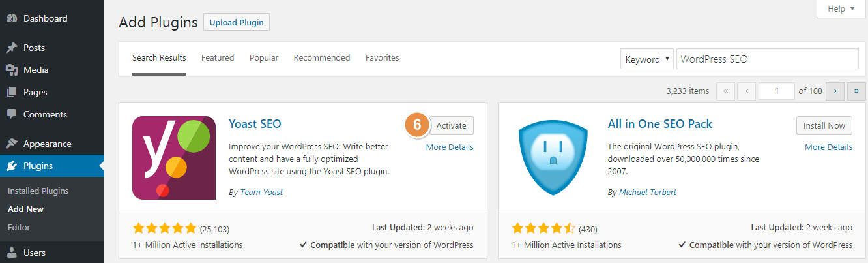Click the Dashboard gauge icon in sidebar
Image resolution: width=868 pixels, height=263 pixels.
(11, 19)
